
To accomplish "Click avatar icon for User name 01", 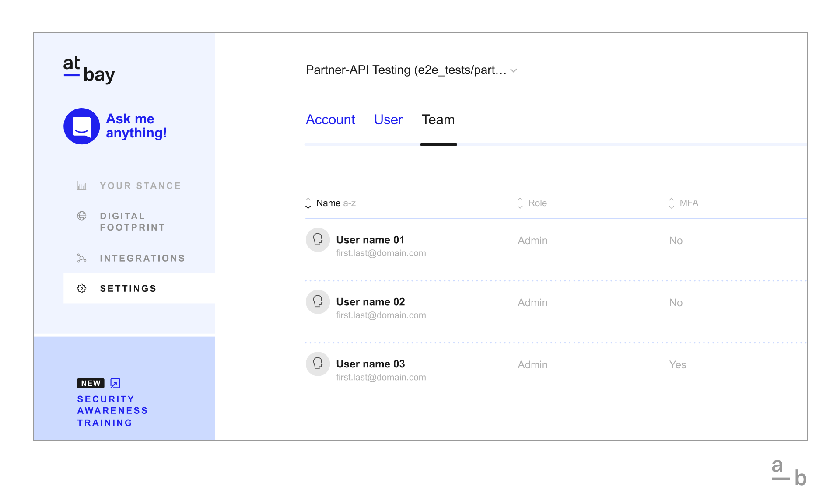I will pos(318,240).
